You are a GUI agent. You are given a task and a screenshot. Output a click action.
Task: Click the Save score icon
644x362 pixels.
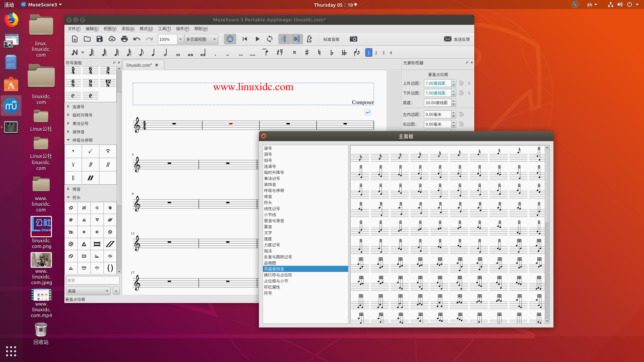99,39
